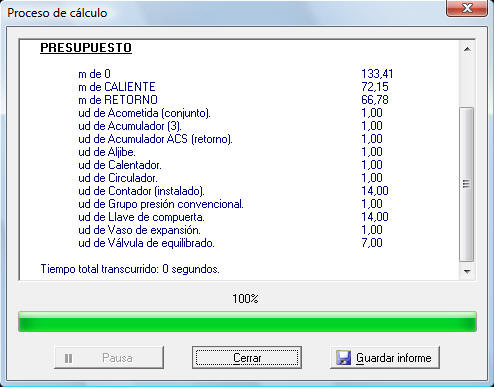Click 'ud de Acometida (conjunto).' line

[x=144, y=113]
